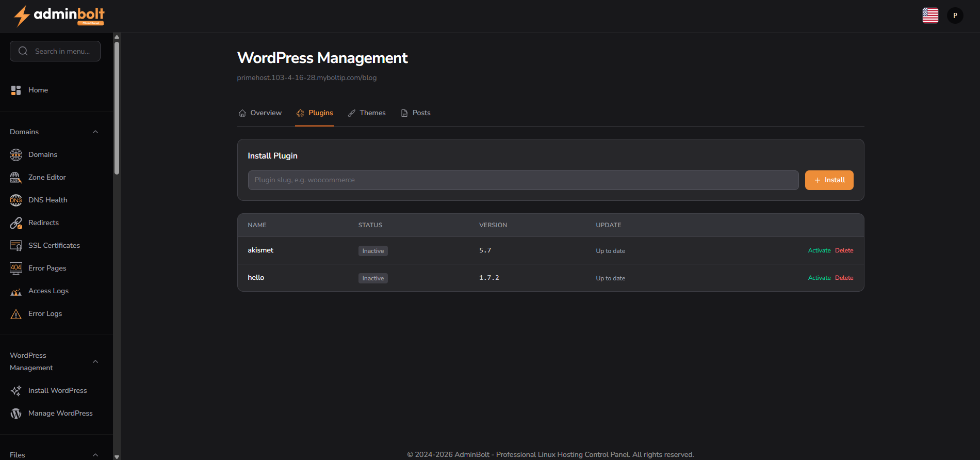The width and height of the screenshot is (980, 460).
Task: Click akismet's Up to date status
Action: click(611, 251)
